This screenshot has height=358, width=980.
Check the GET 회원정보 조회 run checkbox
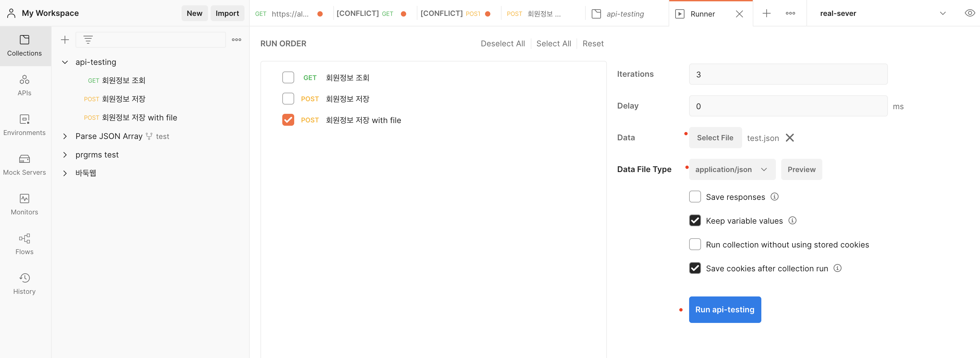coord(288,77)
